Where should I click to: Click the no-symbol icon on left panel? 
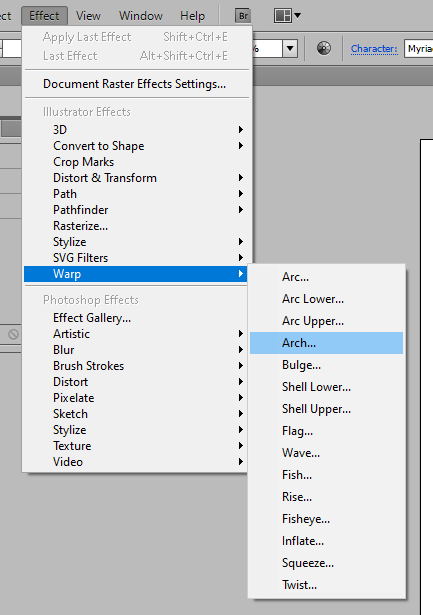pyautogui.click(x=13, y=334)
